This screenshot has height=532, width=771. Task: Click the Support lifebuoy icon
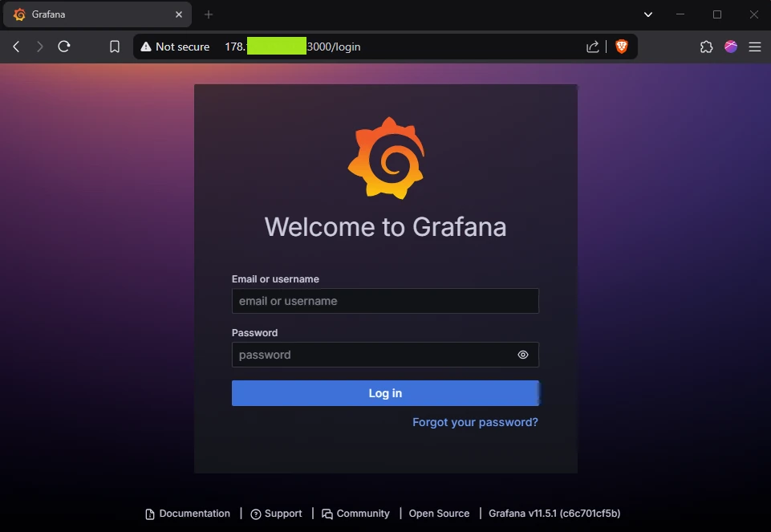(255, 513)
